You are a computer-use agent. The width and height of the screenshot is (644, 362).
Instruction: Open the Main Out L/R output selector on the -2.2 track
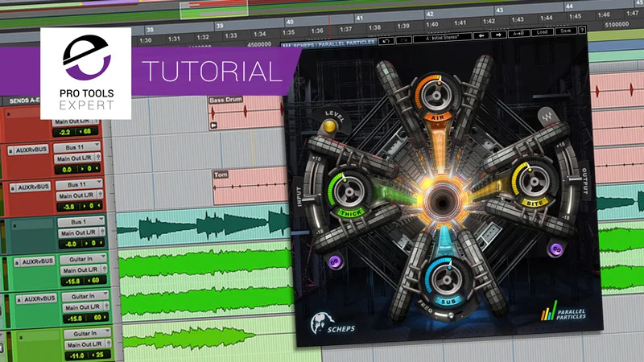pyautogui.click(x=72, y=121)
